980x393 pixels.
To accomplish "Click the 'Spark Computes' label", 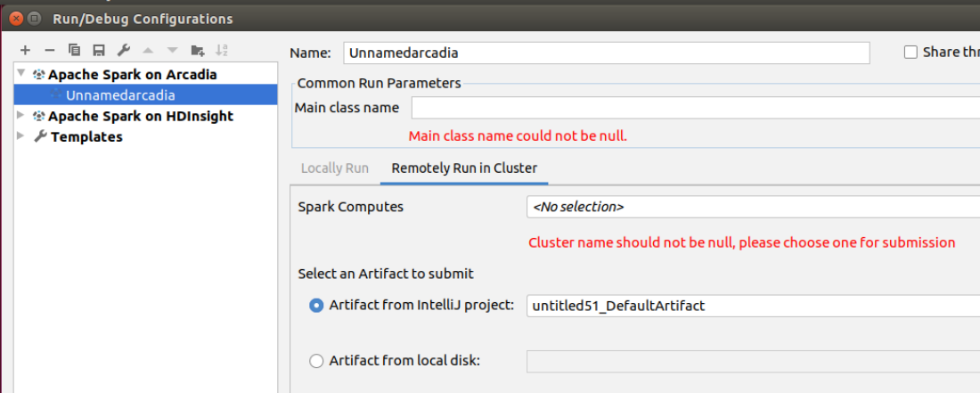I will [351, 207].
